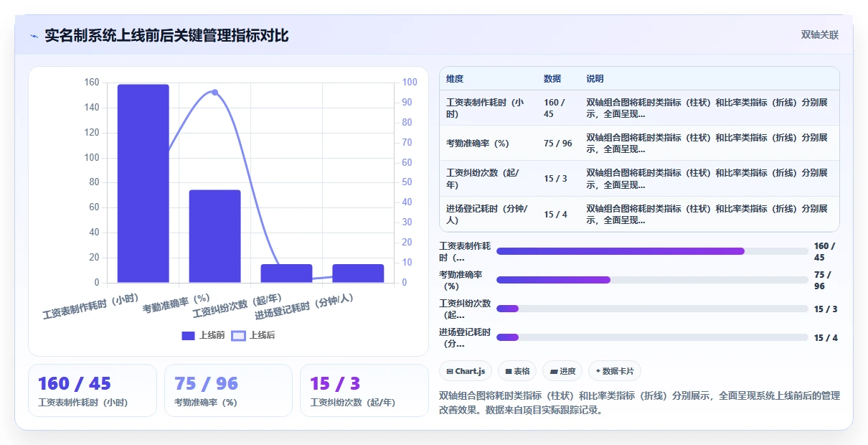Click table cell 工资纠纷次数（起/年）
Screen dimensions: 868x445
[488, 179]
